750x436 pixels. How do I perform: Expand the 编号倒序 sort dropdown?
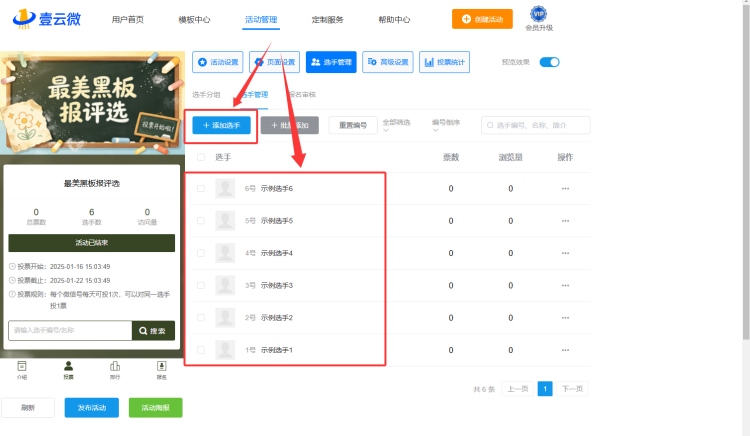(446, 125)
